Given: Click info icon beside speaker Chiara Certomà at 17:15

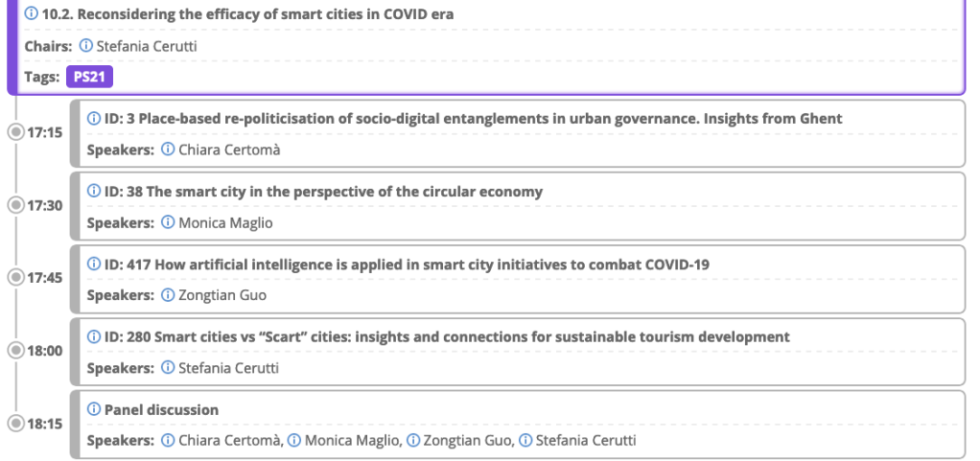Looking at the screenshot, I should (168, 150).
